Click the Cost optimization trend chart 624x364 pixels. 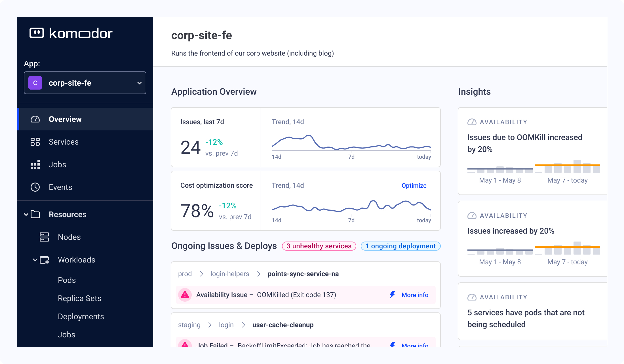coord(351,206)
